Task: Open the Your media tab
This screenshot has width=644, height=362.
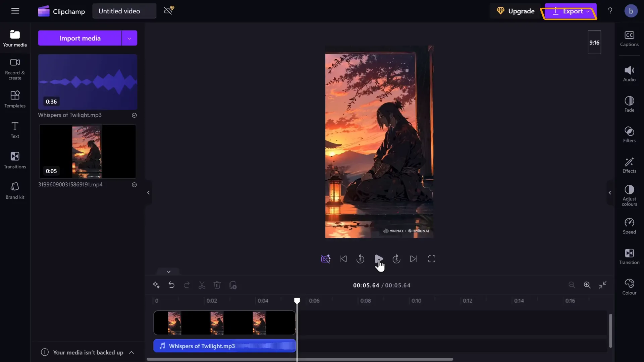Action: [15, 39]
